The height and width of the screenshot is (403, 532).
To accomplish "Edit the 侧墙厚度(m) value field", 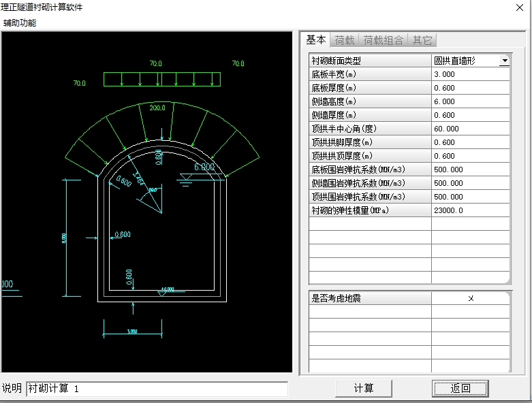I will (x=470, y=115).
